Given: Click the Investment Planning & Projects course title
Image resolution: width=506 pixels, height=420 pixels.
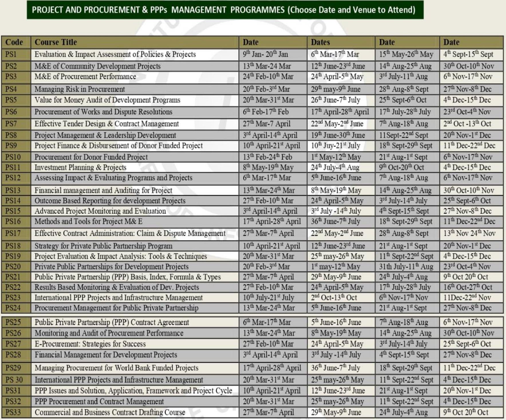Looking at the screenshot, I should click(x=80, y=167).
